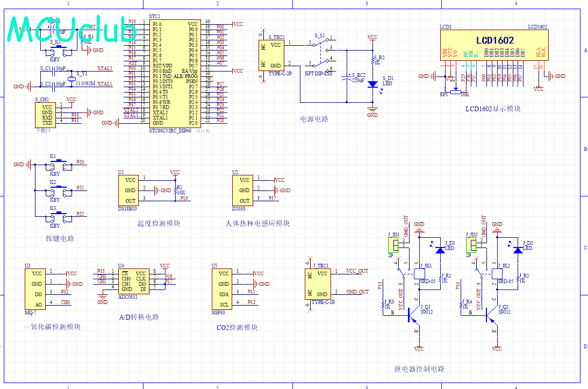Select the S_C2 30pF capacitor symbol
The height and width of the screenshot is (389, 588).
[x=53, y=87]
